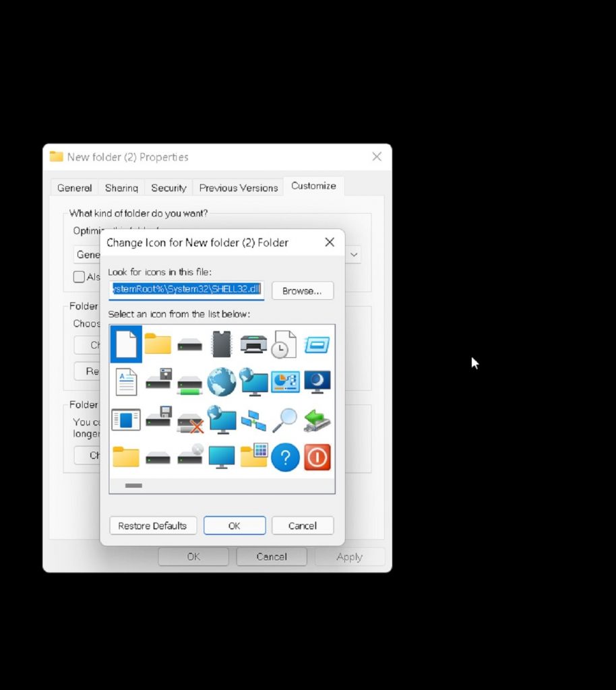This screenshot has height=690, width=616.
Task: Select the magnifying glass icon
Action: pos(284,420)
